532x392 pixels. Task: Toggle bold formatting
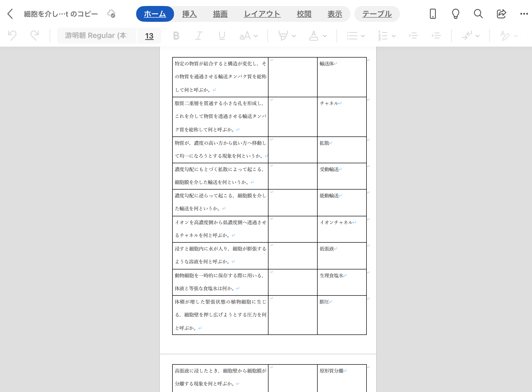tap(176, 36)
